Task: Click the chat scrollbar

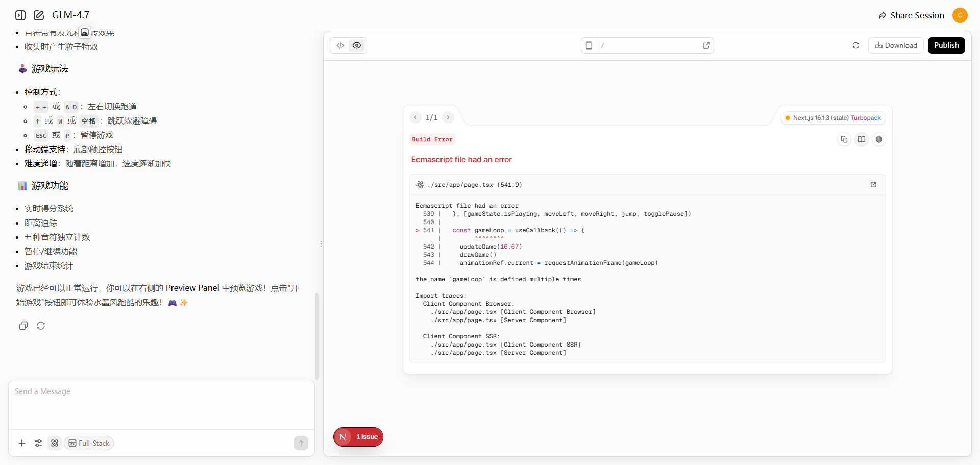Action: (317, 336)
